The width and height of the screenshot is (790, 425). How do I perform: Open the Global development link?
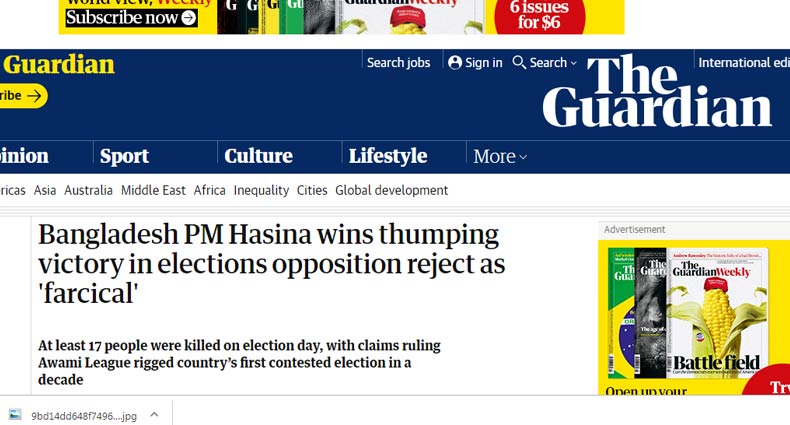pos(391,190)
